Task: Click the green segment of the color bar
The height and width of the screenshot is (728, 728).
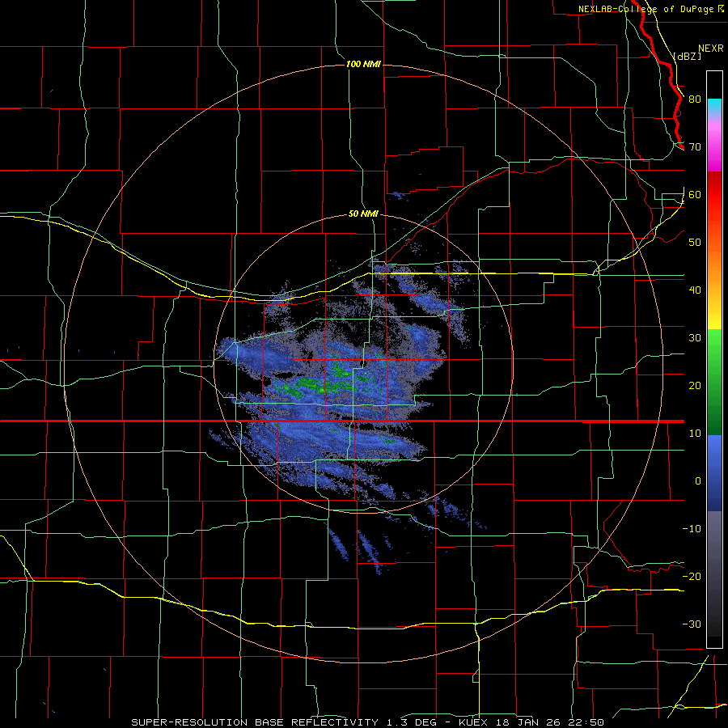Action: point(714,382)
